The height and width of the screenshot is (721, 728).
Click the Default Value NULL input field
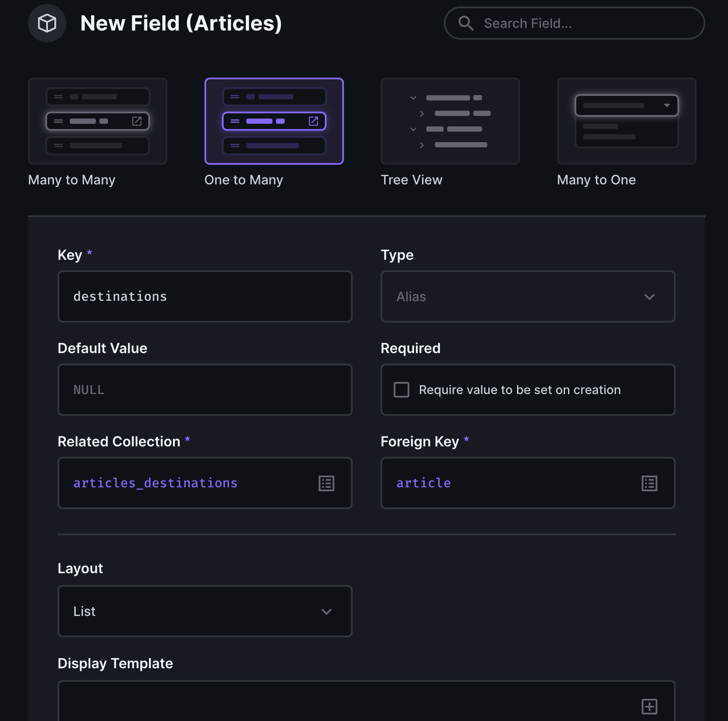(204, 390)
